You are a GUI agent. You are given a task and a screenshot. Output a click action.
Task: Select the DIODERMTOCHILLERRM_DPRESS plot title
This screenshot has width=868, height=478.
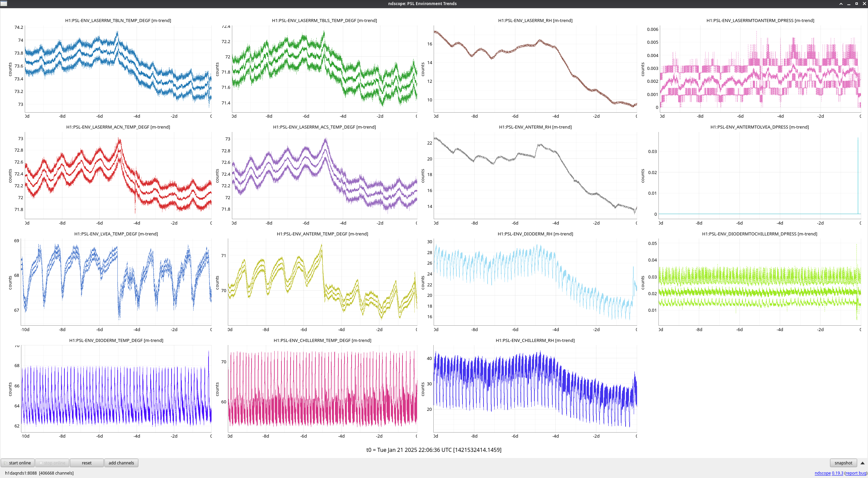(759, 234)
